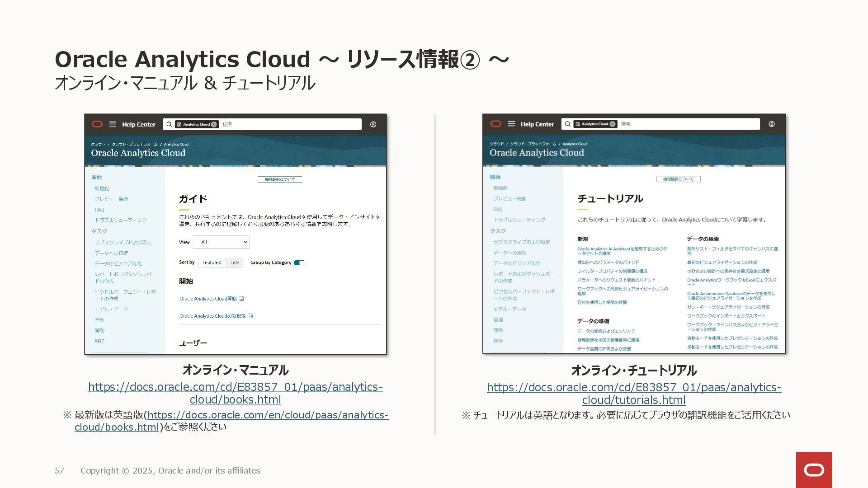The image size is (868, 488).
Task: Click the red Oracle logo at slide corner
Action: click(814, 470)
